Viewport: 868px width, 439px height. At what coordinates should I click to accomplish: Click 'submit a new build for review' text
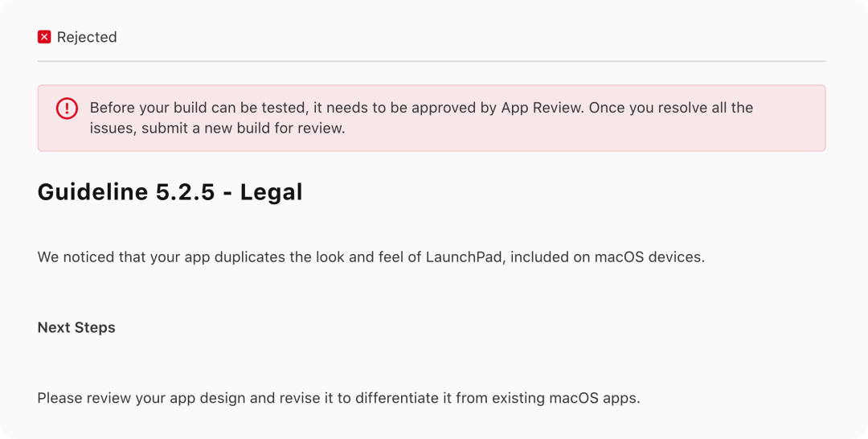point(243,129)
